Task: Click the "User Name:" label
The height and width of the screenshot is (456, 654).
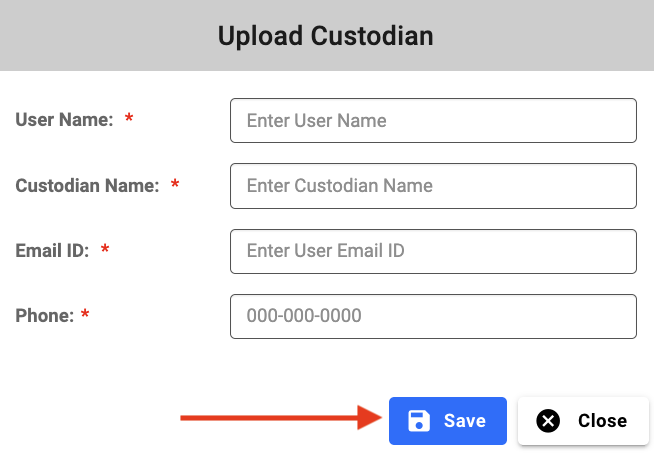Action: coord(65,120)
